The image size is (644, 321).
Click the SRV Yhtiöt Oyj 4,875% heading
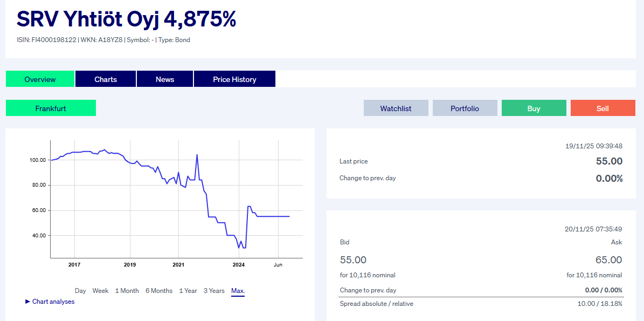(127, 19)
